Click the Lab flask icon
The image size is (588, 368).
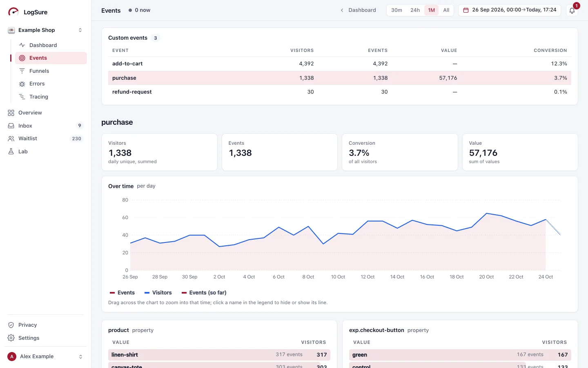pyautogui.click(x=11, y=152)
